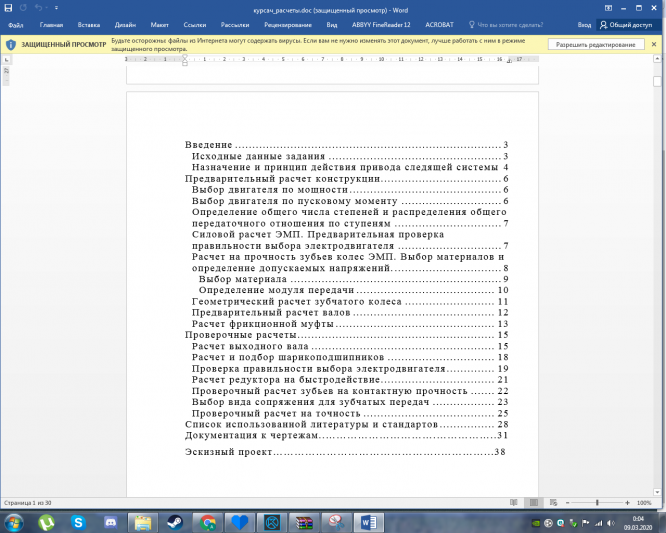666x533 pixels.
Task: Click 'Выбор материала' contents entry
Action: [243, 279]
